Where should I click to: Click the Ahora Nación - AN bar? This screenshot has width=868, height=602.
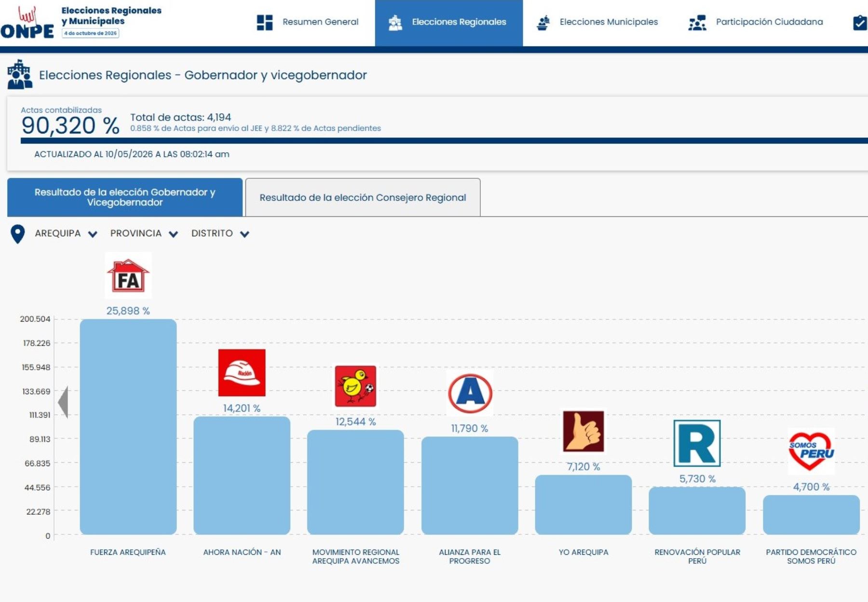pos(242,475)
